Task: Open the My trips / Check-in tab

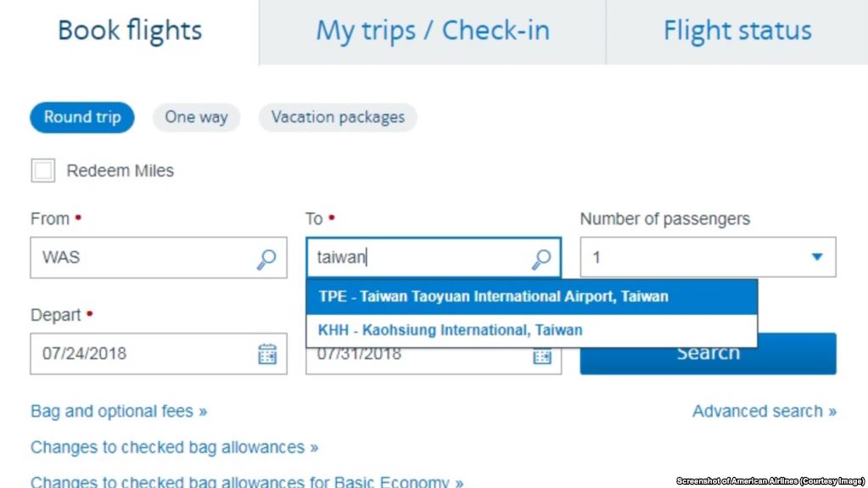Action: (433, 31)
